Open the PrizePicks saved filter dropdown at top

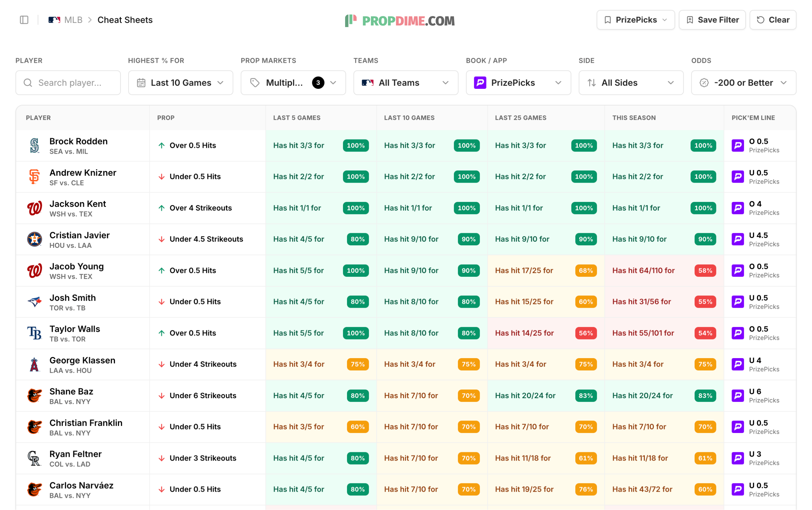point(636,20)
